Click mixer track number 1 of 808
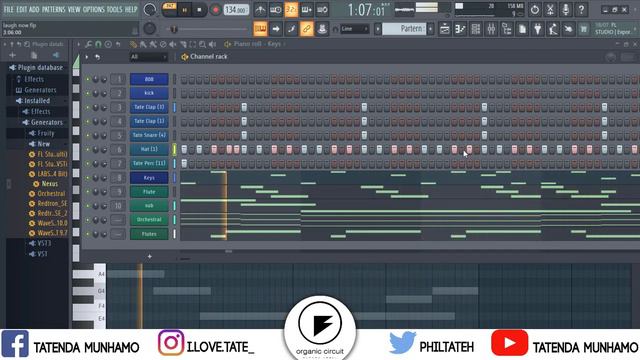Screen dimensions: 640x360 click(118, 79)
